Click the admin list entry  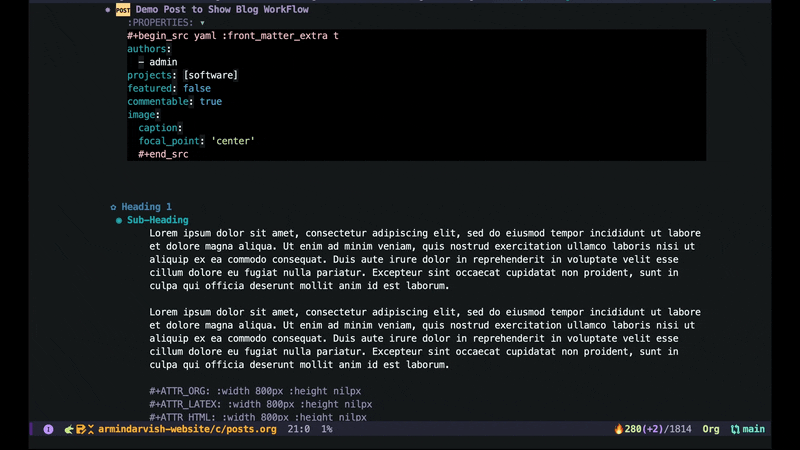coord(163,62)
